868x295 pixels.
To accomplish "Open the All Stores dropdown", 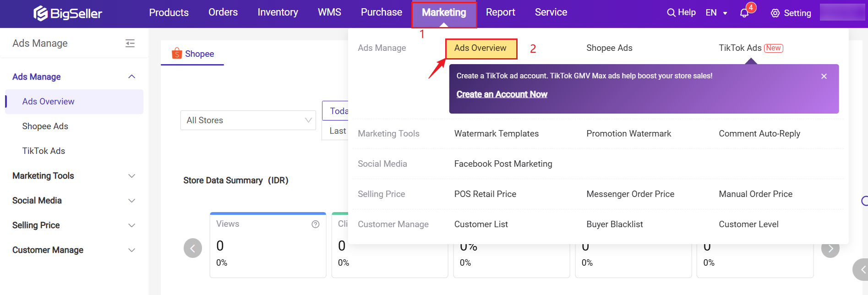I will click(x=248, y=120).
